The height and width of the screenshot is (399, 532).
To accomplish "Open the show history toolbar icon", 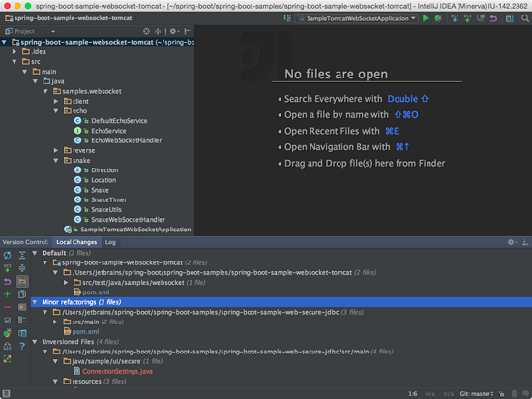I will (x=481, y=18).
